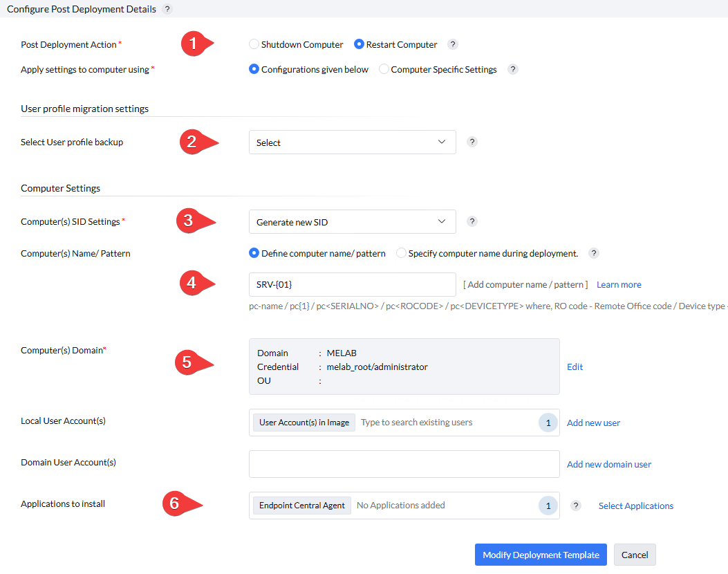Click help icon beside Computer Specific Settings
The height and width of the screenshot is (574, 728).
tap(513, 69)
